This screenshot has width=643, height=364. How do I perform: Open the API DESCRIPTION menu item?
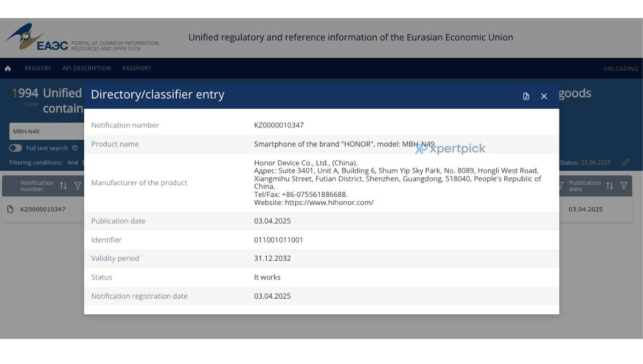[x=86, y=69]
